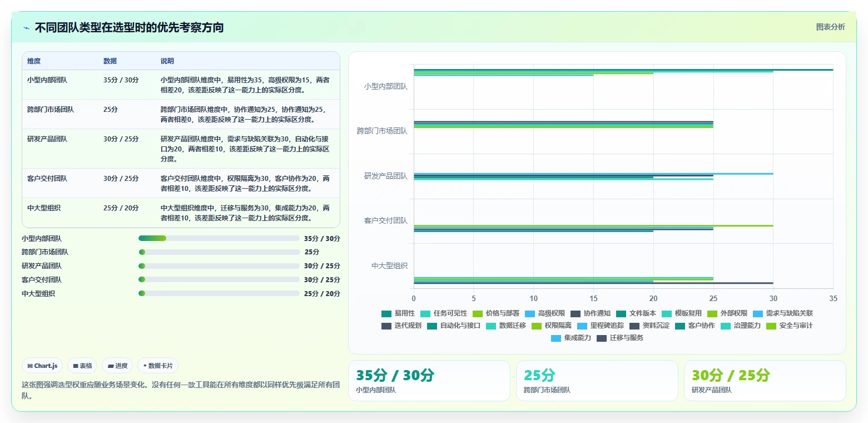Click the 数据迁移 legend color box
868x423 pixels.
click(491, 326)
